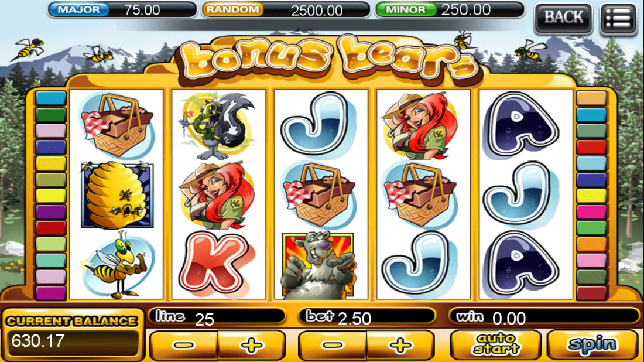Click the beehive symbol on reel one
The image size is (644, 362).
coord(117,194)
